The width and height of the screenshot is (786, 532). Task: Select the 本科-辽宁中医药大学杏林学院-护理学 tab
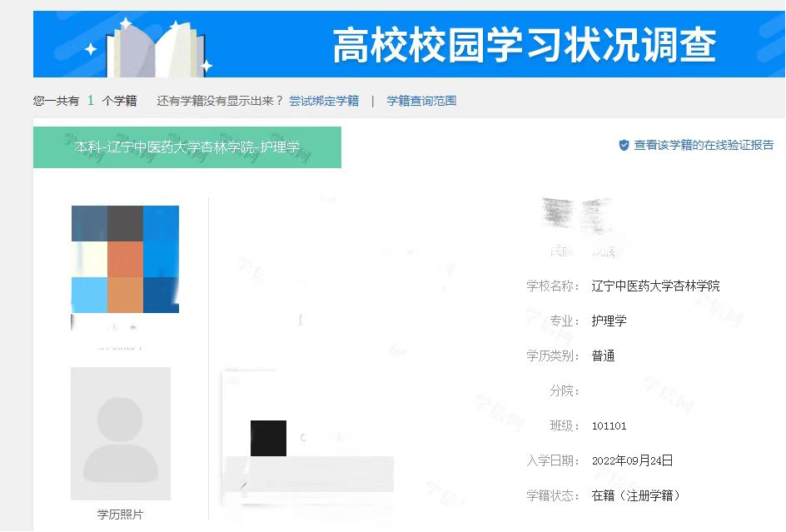click(187, 147)
